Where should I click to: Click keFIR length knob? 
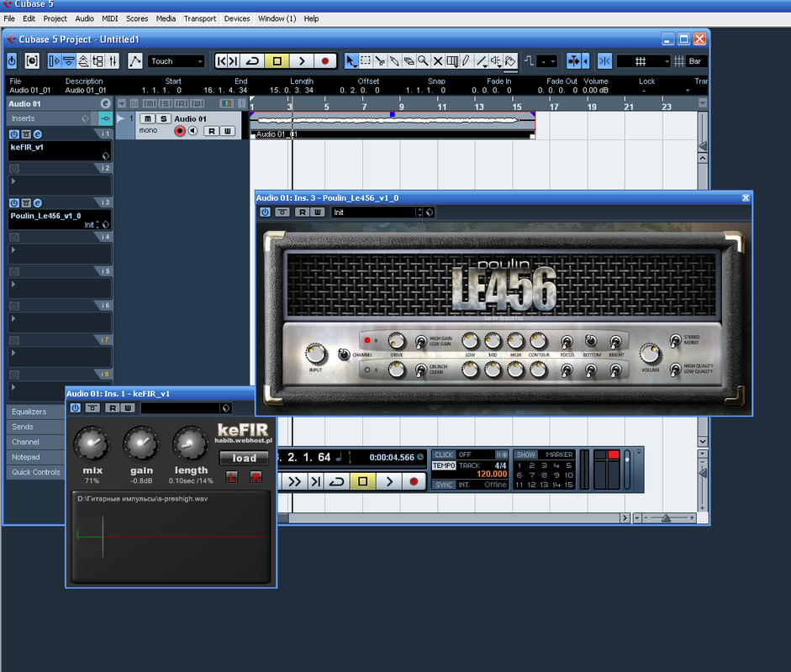click(x=190, y=444)
